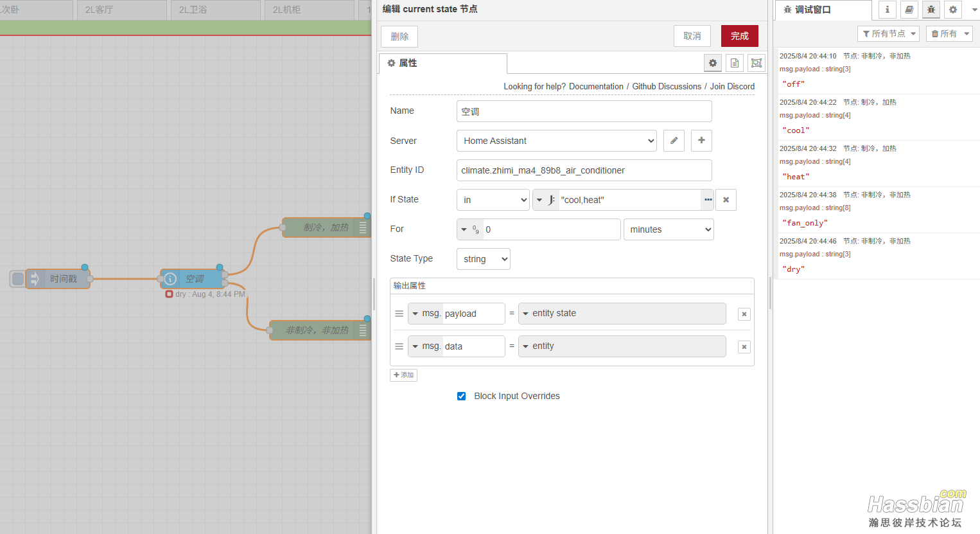Image resolution: width=980 pixels, height=534 pixels.
Task: Open sidebar configuration nodes gear icon
Action: [x=953, y=10]
